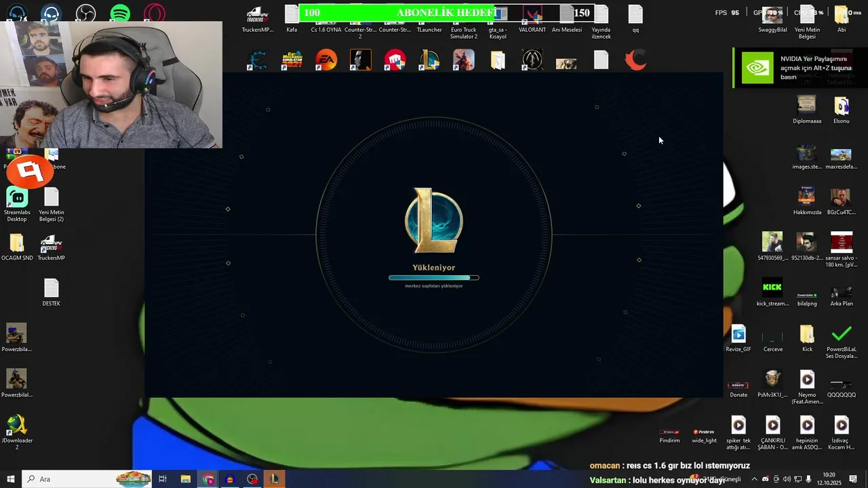The width and height of the screenshot is (868, 488).
Task: Play the spiker tek attığı media file
Action: coord(738,432)
